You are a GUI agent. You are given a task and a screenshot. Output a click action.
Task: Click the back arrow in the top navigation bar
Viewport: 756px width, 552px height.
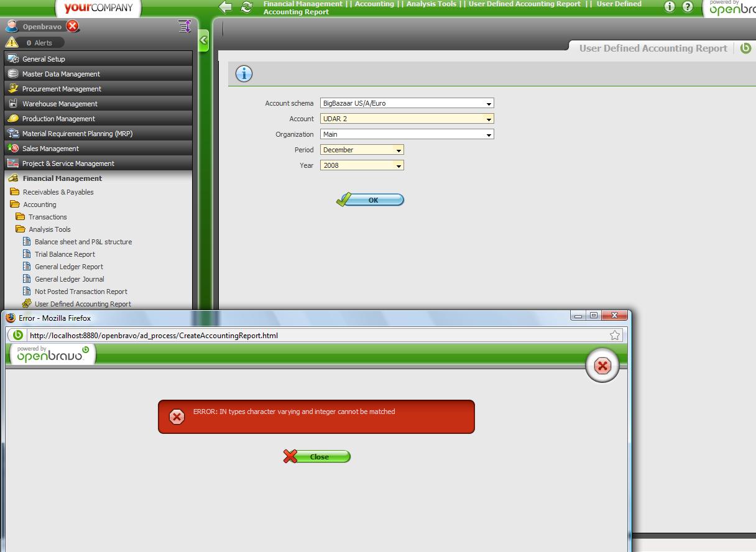pyautogui.click(x=226, y=7)
